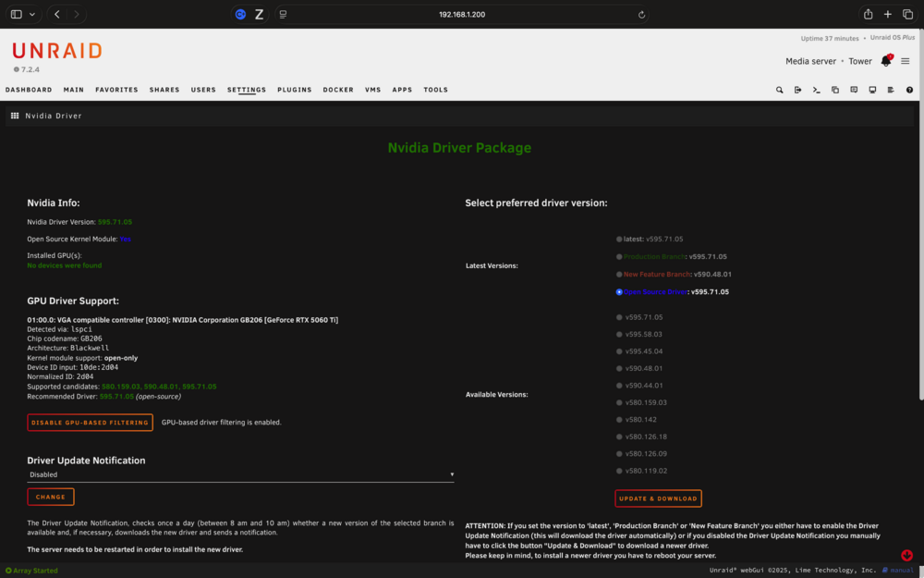Reload the page with refresh icon
The image size is (924, 578).
pos(641,15)
